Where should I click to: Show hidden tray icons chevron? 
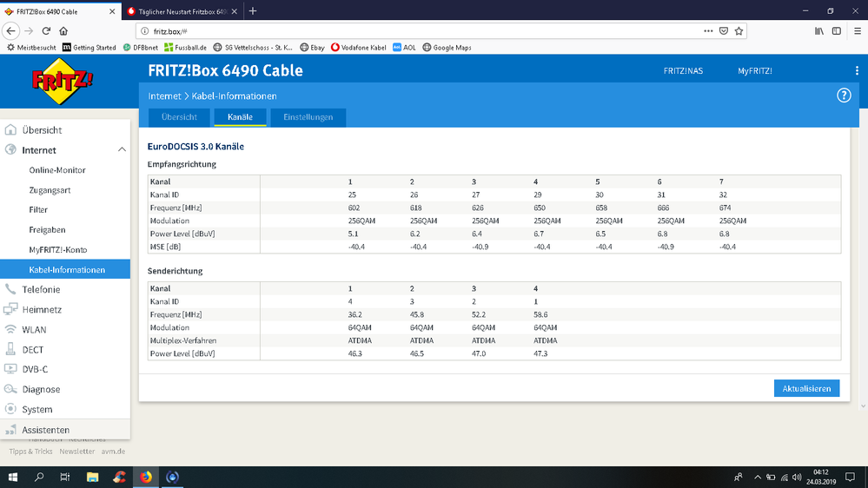[x=758, y=477]
